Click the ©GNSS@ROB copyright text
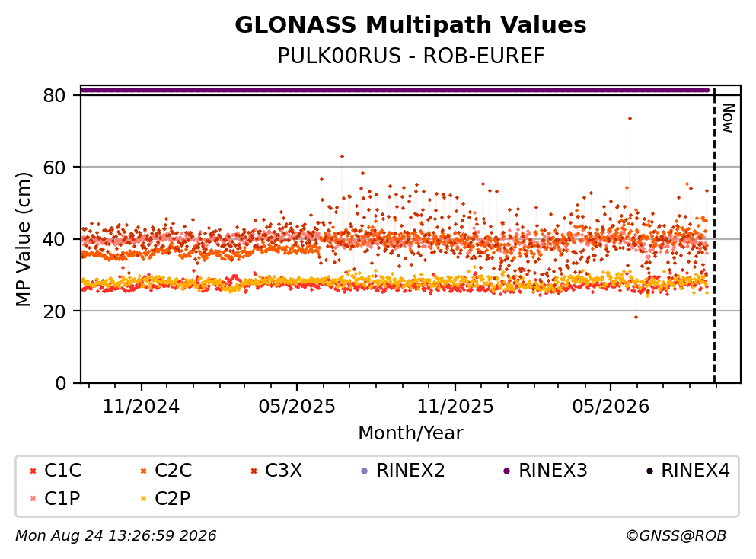Viewport: 756px width, 559px height. click(676, 536)
